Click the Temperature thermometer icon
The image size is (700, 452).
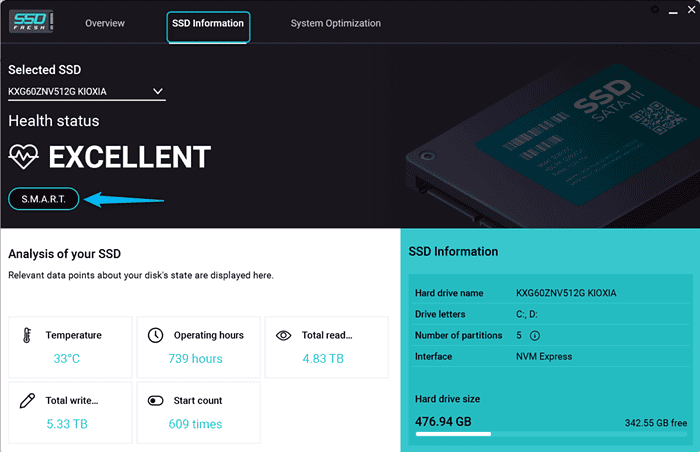pos(27,336)
